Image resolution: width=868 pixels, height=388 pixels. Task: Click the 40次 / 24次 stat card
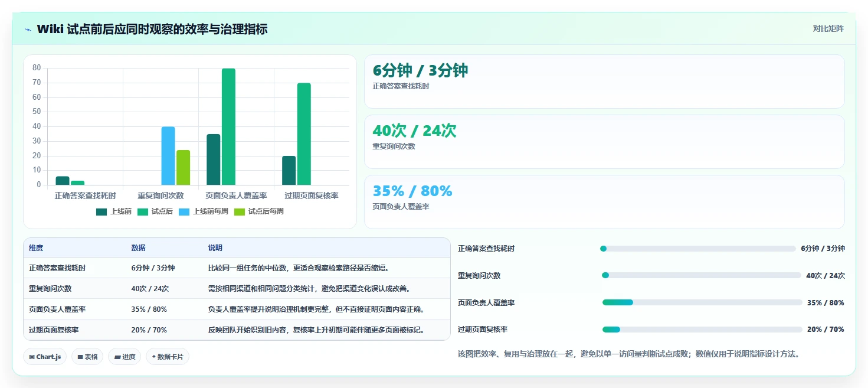point(604,142)
